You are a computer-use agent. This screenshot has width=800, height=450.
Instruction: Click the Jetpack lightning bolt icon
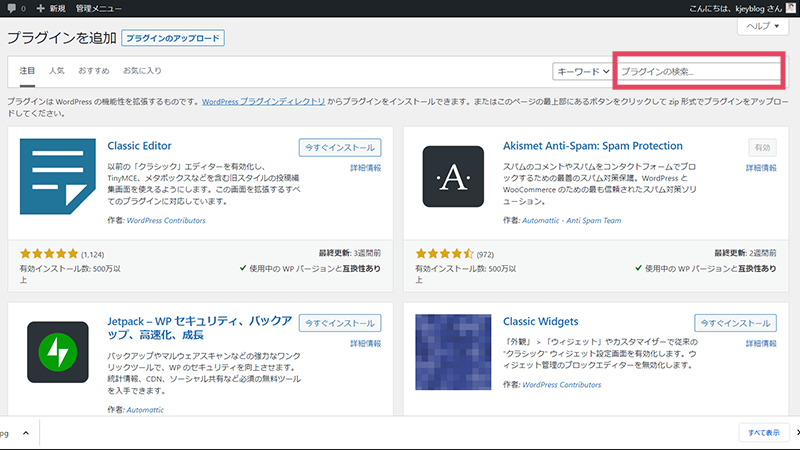pos(58,352)
